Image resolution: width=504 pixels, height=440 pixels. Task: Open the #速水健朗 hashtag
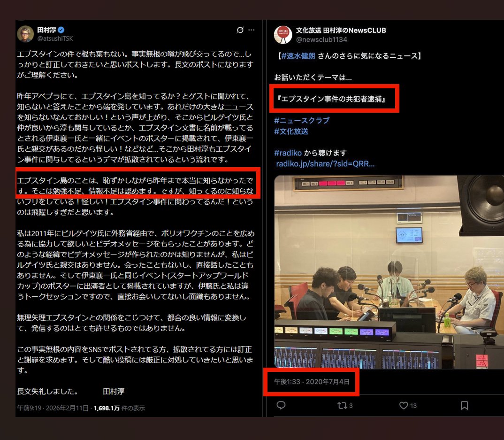tap(298, 56)
